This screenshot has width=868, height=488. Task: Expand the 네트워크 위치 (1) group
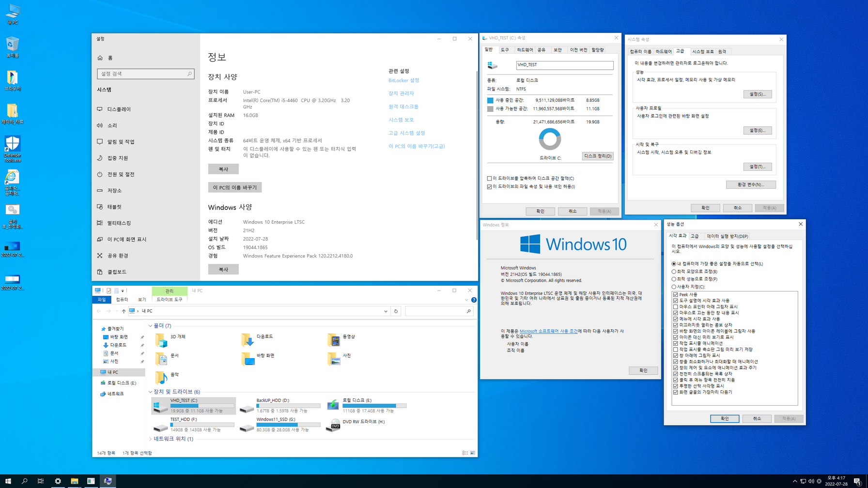[x=150, y=439]
